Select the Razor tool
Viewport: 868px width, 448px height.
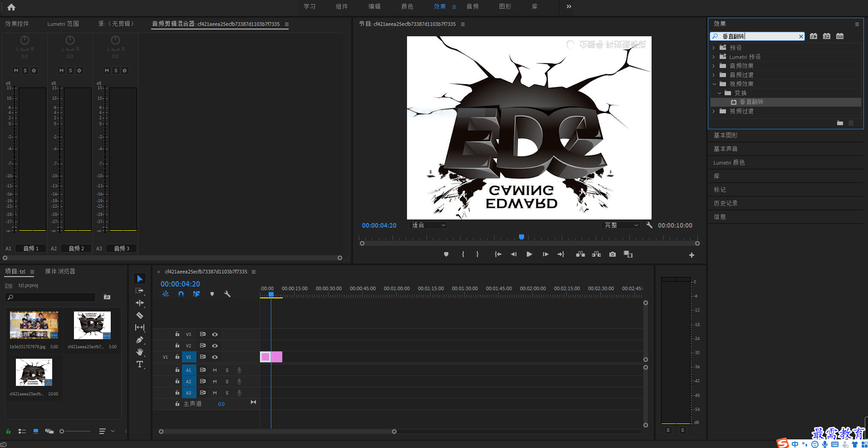point(140,315)
